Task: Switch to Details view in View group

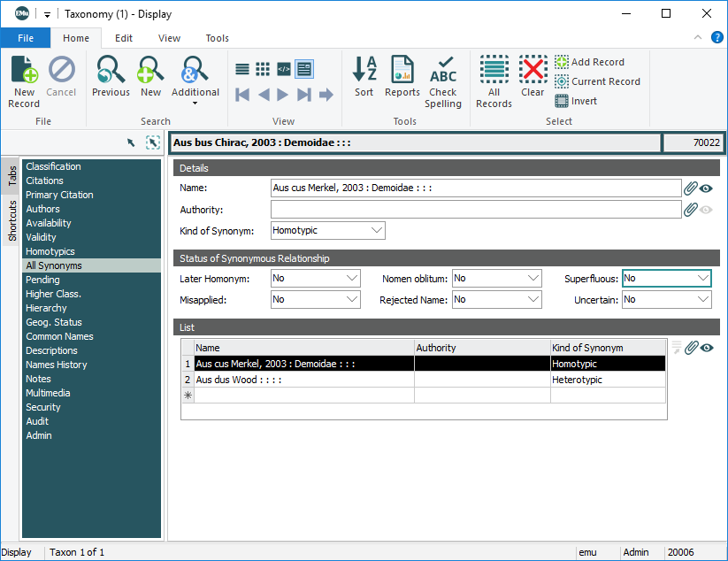Action: (x=304, y=69)
